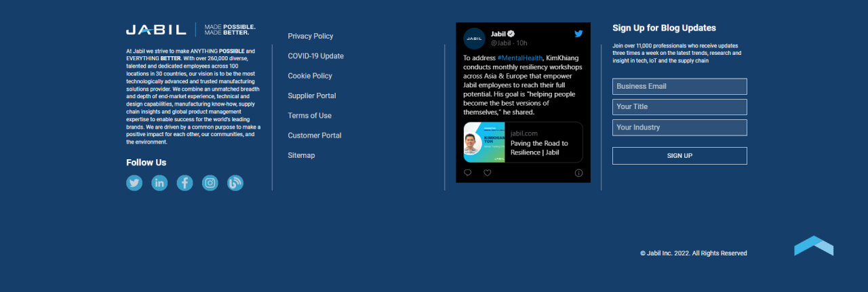Open the tweet info icon
The width and height of the screenshot is (868, 292).
pos(578,173)
